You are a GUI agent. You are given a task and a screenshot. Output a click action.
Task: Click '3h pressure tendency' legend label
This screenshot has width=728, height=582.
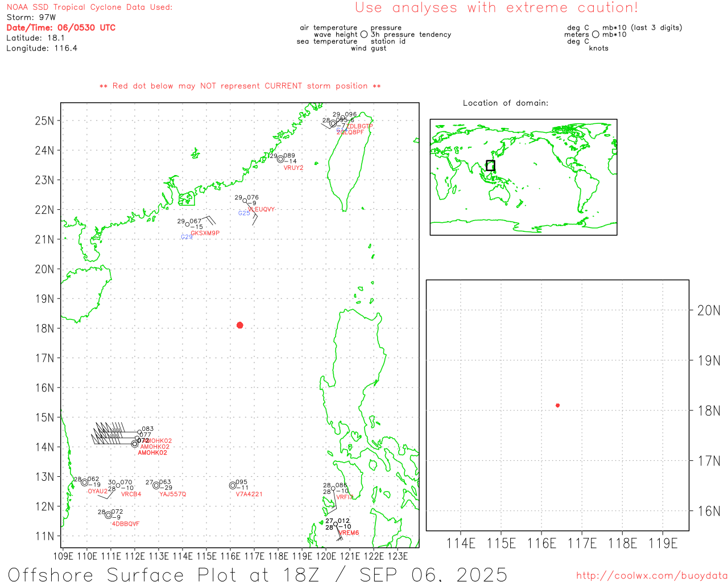point(411,35)
